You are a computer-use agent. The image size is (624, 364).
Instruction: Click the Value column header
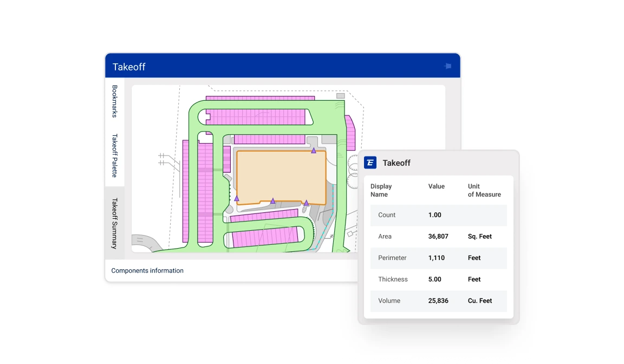coord(436,186)
